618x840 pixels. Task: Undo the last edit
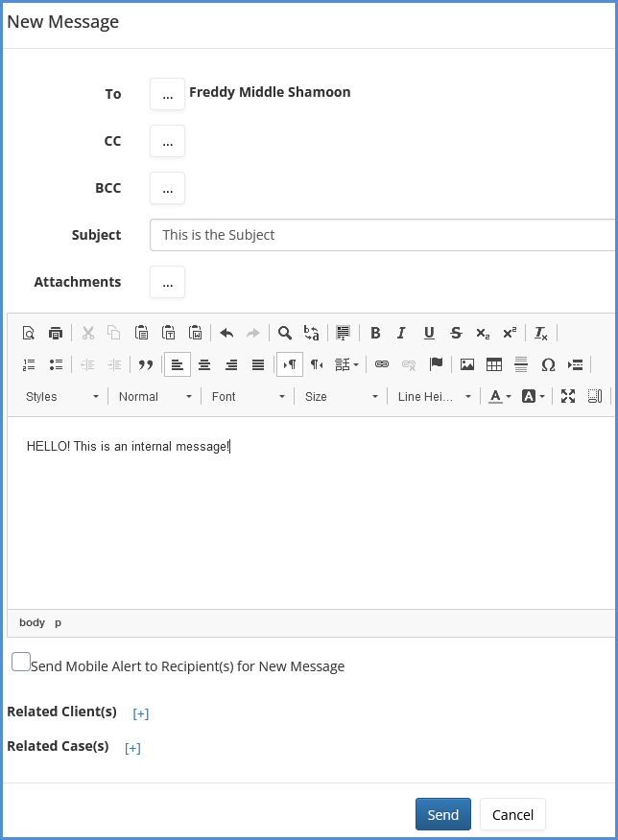(226, 333)
